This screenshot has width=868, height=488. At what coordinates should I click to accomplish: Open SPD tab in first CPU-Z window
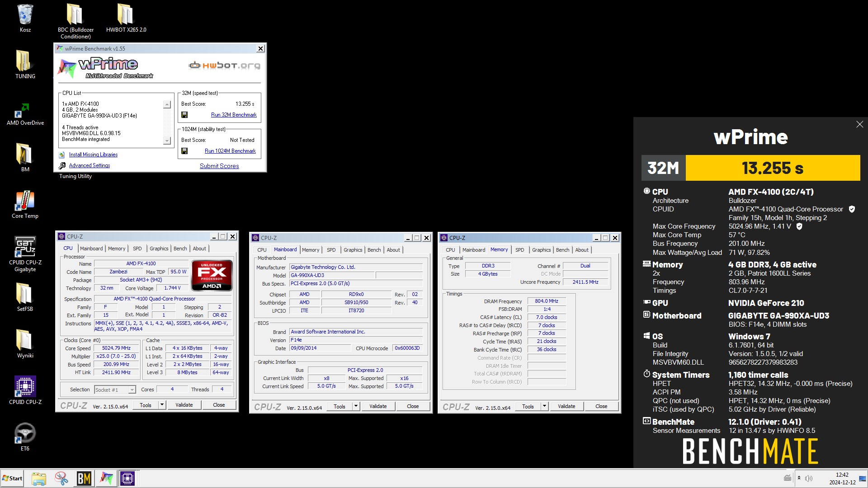click(137, 249)
